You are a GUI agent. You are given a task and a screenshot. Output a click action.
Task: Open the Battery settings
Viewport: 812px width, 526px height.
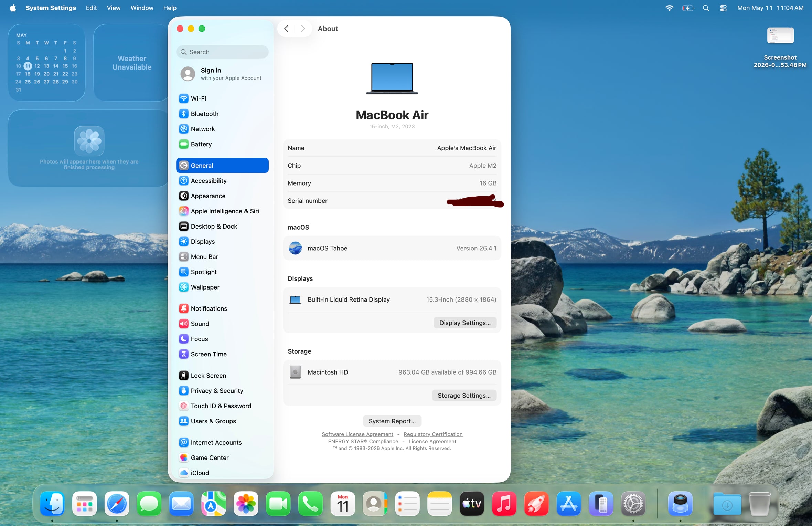222,144
